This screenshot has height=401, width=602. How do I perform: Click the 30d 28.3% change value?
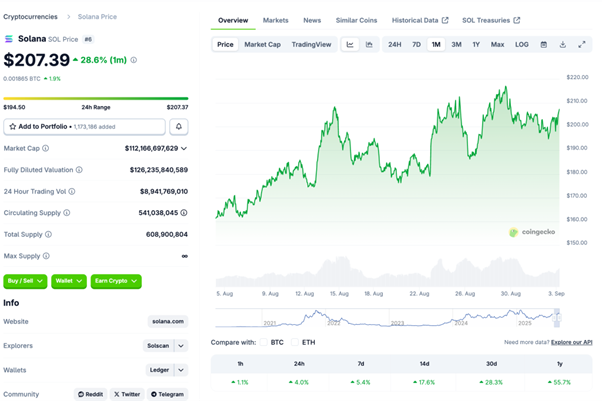point(491,383)
